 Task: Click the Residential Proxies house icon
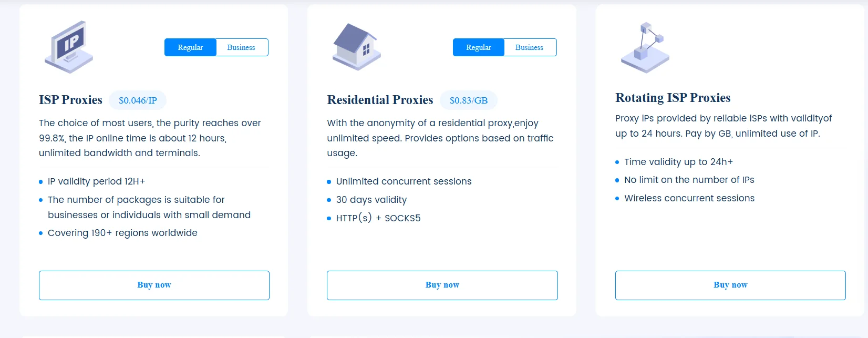[357, 47]
